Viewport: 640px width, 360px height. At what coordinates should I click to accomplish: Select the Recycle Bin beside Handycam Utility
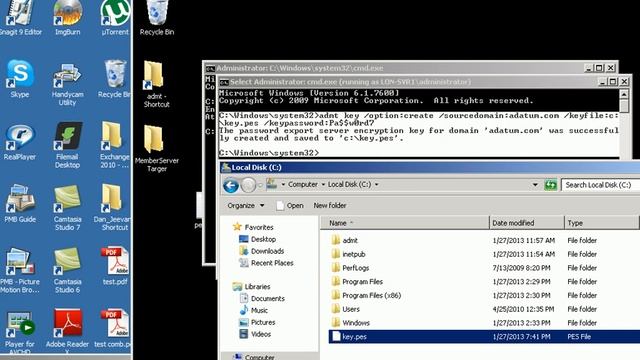[115, 78]
